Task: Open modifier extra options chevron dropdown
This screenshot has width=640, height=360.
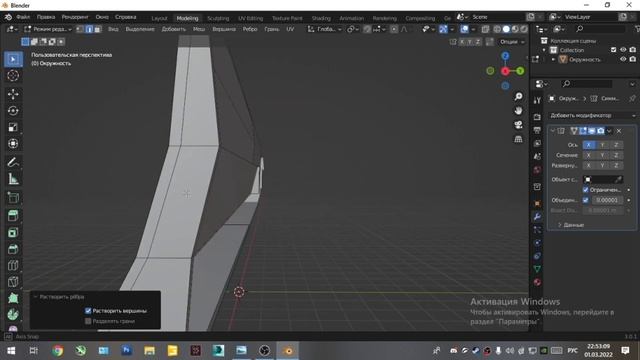Action: 609,131
